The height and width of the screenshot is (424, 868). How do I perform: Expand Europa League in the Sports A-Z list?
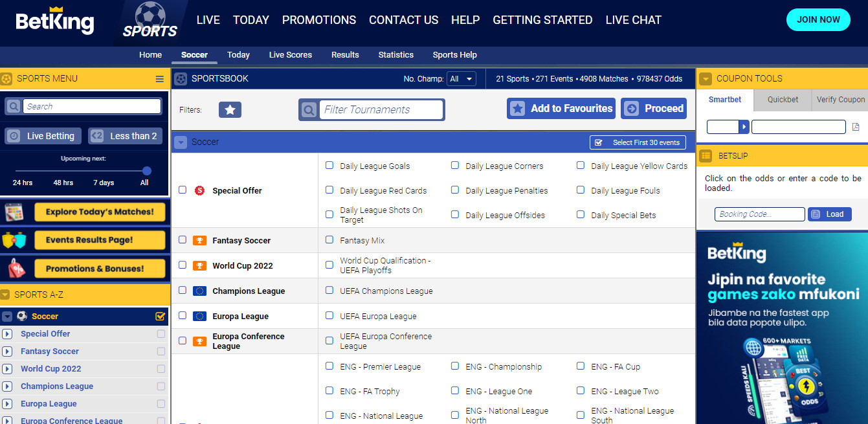pyautogui.click(x=7, y=404)
